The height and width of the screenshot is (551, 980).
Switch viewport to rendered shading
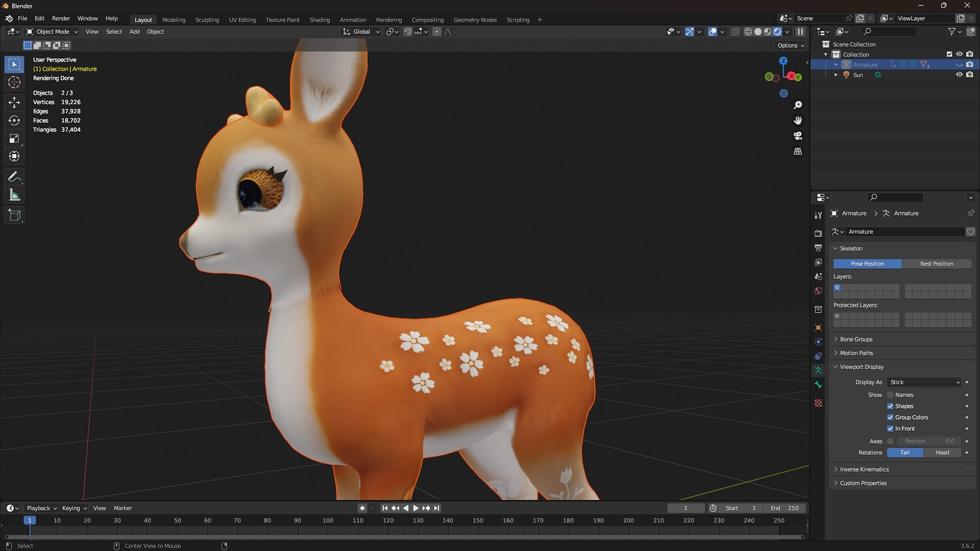coord(777,31)
